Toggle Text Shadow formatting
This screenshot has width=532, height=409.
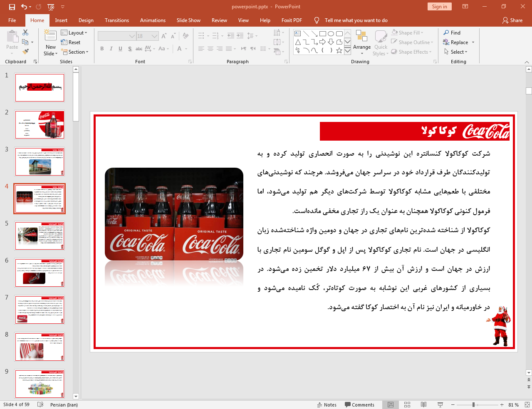pos(130,49)
